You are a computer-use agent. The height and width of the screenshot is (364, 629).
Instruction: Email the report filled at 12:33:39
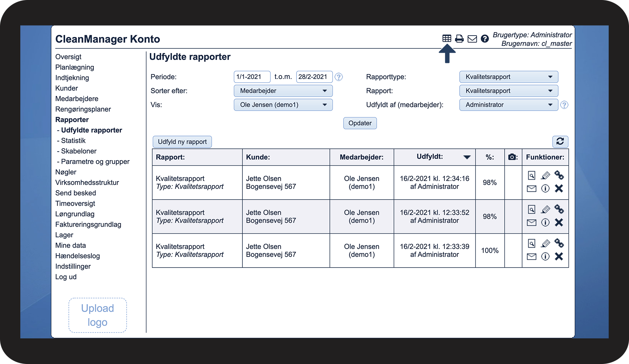tap(531, 257)
